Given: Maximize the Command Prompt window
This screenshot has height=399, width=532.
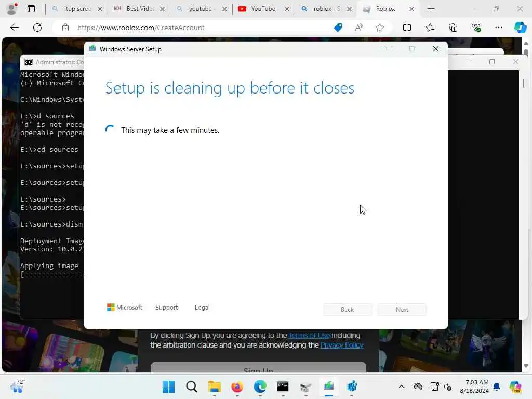Looking at the screenshot, I should (x=492, y=62).
